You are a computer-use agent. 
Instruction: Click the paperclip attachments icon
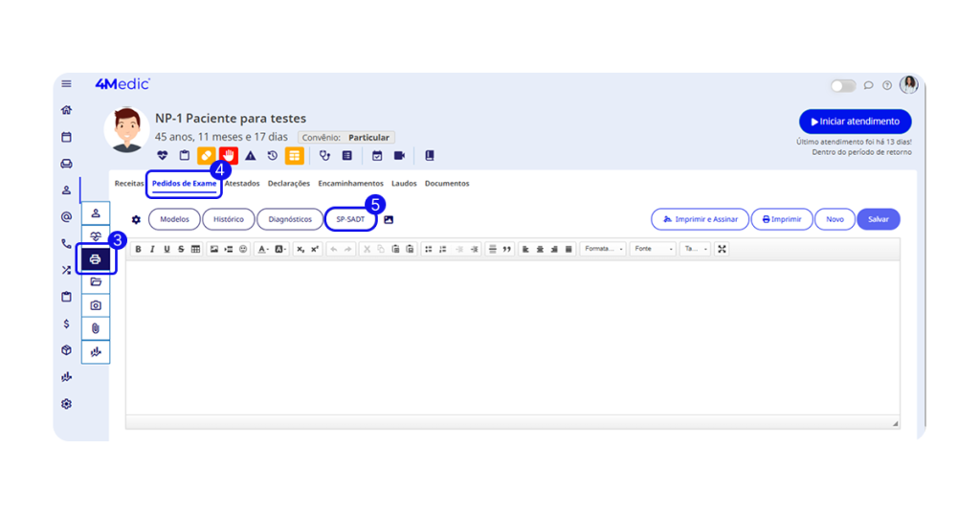(96, 328)
